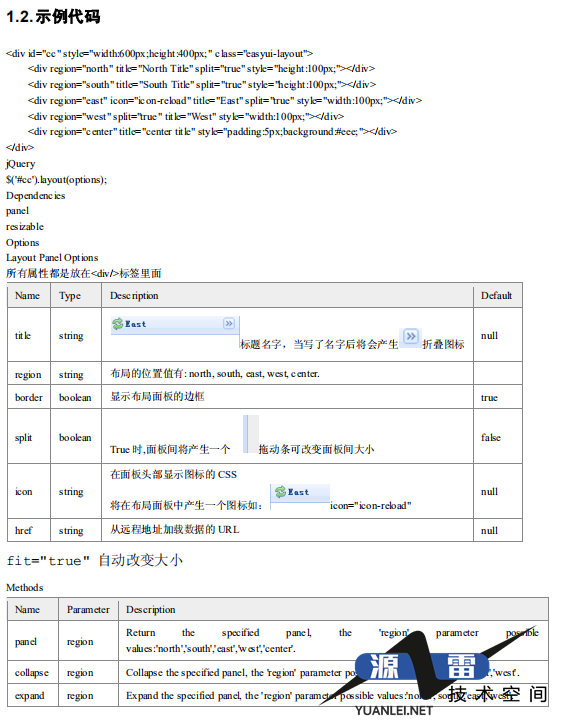Screen dimensions: 561x724
Task: Click the reload icon beside East in title row
Action: (x=117, y=324)
